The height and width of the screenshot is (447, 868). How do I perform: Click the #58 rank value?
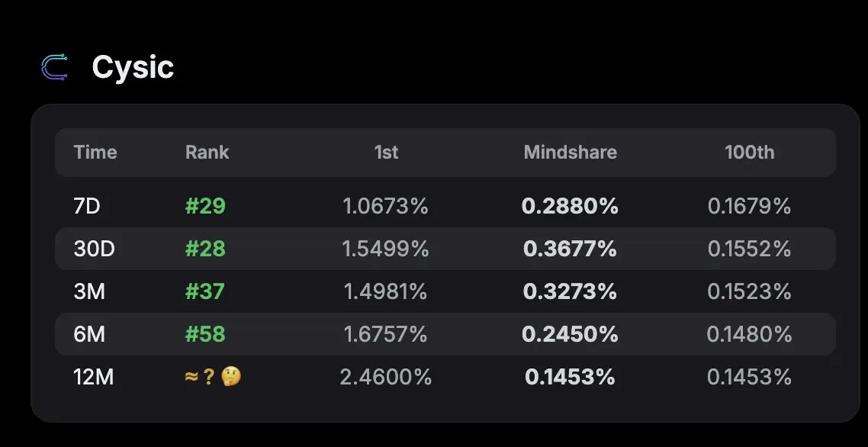205,334
